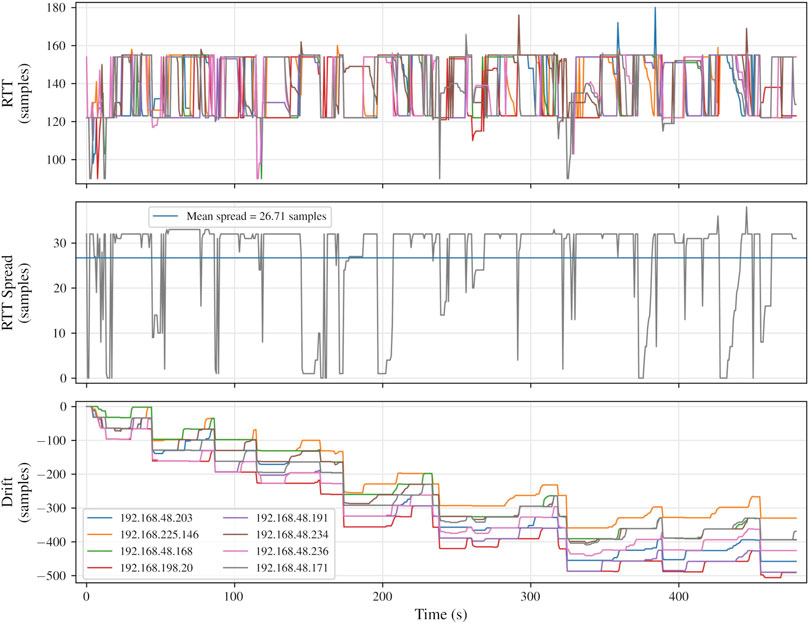The image size is (809, 624).
Task: Click the 192.168.48.203 legend label
Action: 156,518
